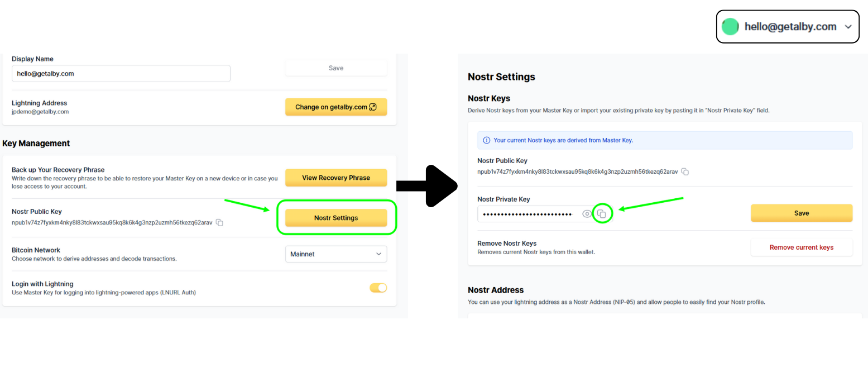Copy the public key in Nostr Keys section
The width and height of the screenshot is (868, 372).
coord(685,171)
